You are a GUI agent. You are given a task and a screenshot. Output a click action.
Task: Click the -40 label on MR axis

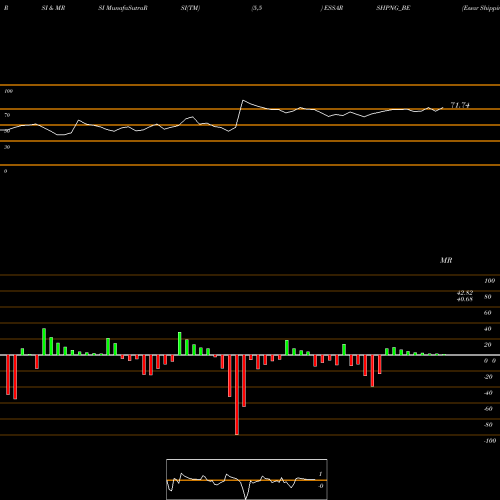(x=488, y=393)
